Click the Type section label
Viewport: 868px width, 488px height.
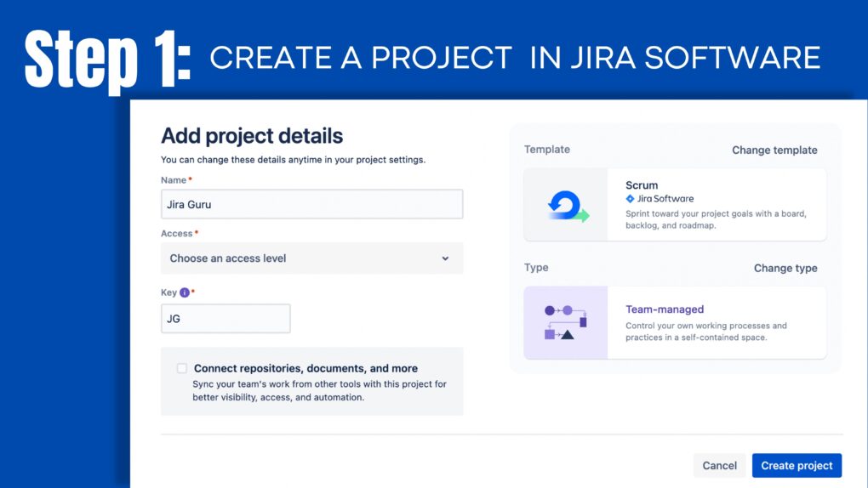tap(536, 268)
